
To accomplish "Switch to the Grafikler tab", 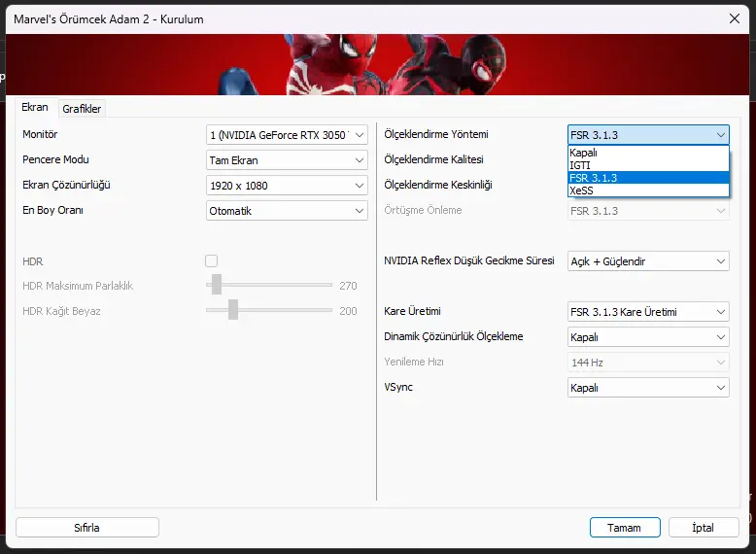I will click(x=82, y=109).
